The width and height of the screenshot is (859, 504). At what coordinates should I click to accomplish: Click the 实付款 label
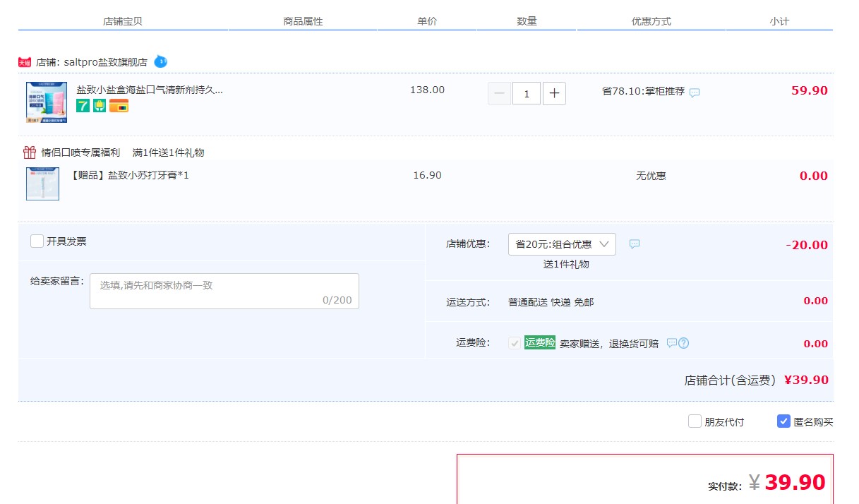tap(725, 486)
